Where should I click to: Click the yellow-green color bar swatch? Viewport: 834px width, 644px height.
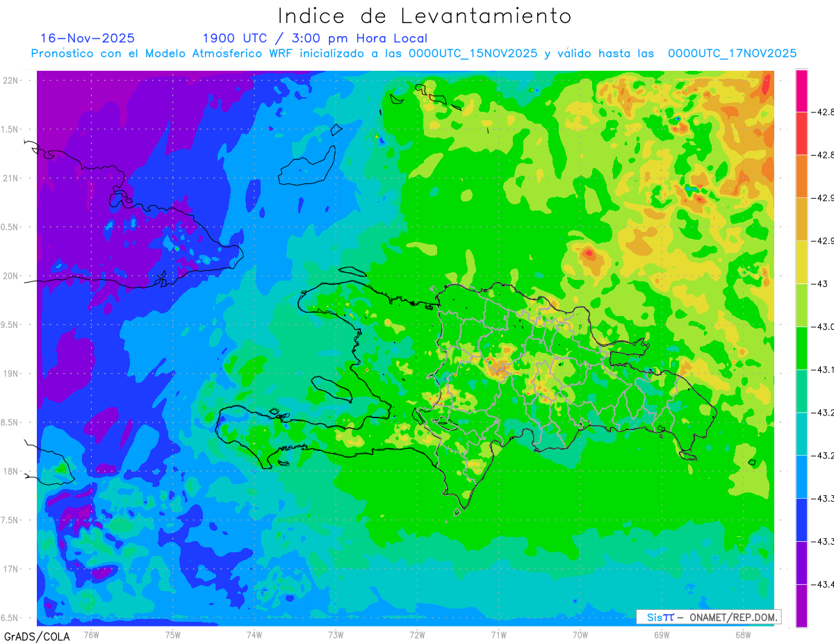point(801,305)
